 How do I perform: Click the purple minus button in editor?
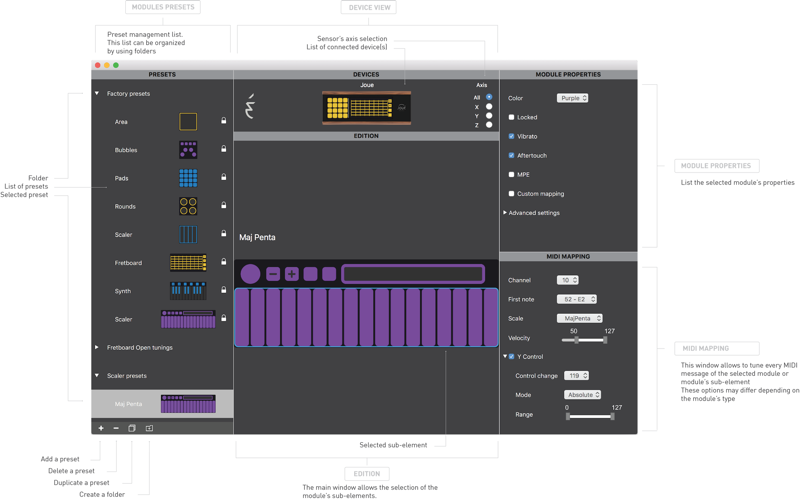[x=273, y=274]
